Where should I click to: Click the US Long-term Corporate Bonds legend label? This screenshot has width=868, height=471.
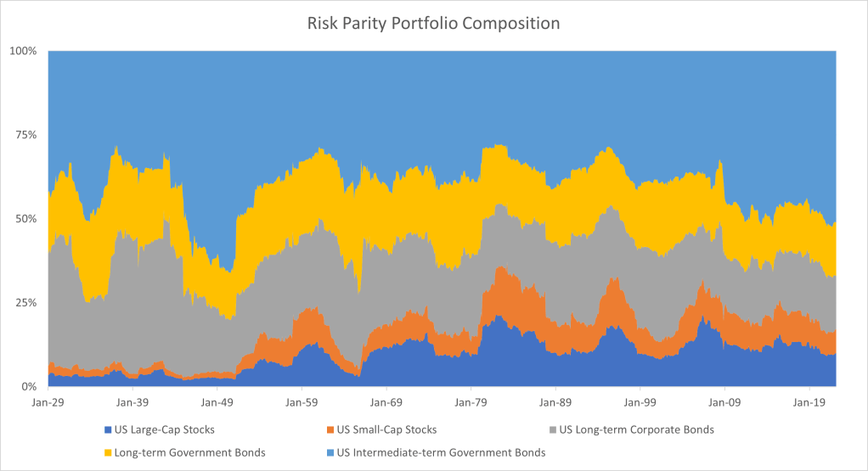[x=631, y=429]
